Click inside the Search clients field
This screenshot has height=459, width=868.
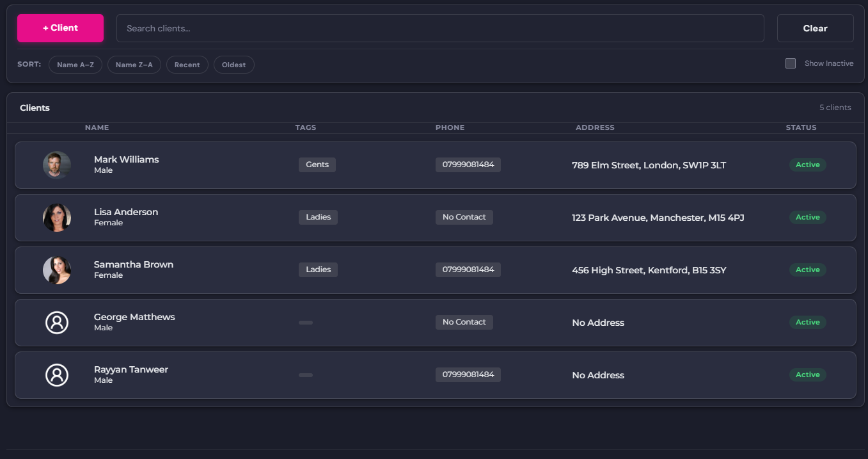[x=440, y=28]
